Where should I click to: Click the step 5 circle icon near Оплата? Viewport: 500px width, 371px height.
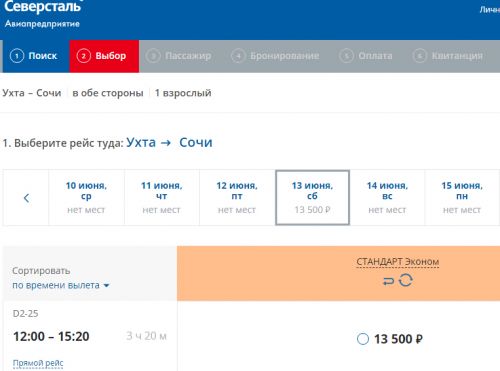[x=346, y=56]
